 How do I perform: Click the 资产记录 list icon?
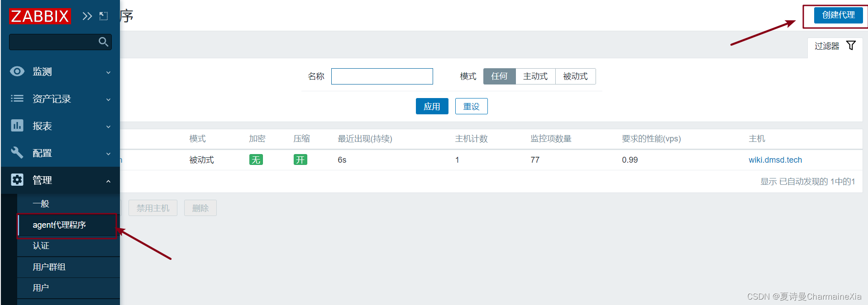[x=17, y=99]
